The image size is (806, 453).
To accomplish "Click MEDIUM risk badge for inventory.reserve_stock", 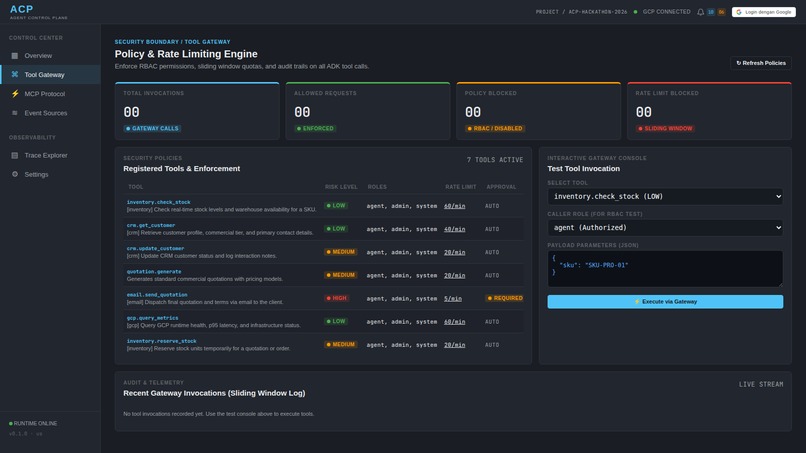I will 340,345.
